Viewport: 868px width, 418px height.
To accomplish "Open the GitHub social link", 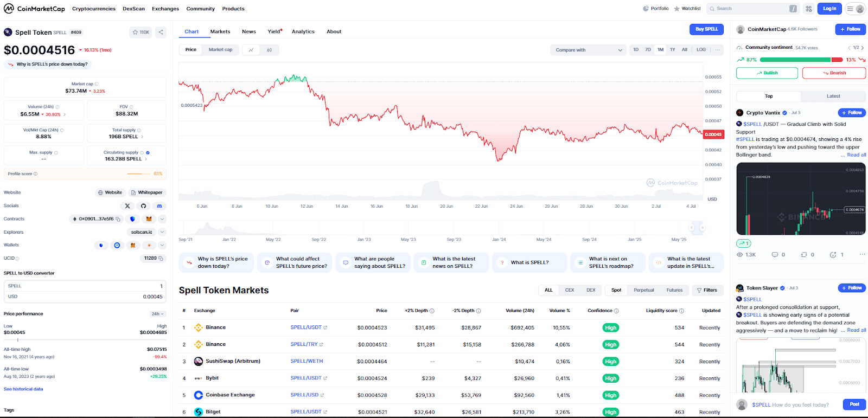I will click(x=143, y=206).
